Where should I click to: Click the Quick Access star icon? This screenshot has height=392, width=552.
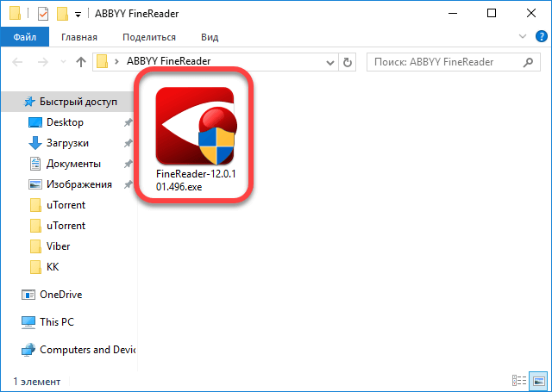tap(29, 102)
